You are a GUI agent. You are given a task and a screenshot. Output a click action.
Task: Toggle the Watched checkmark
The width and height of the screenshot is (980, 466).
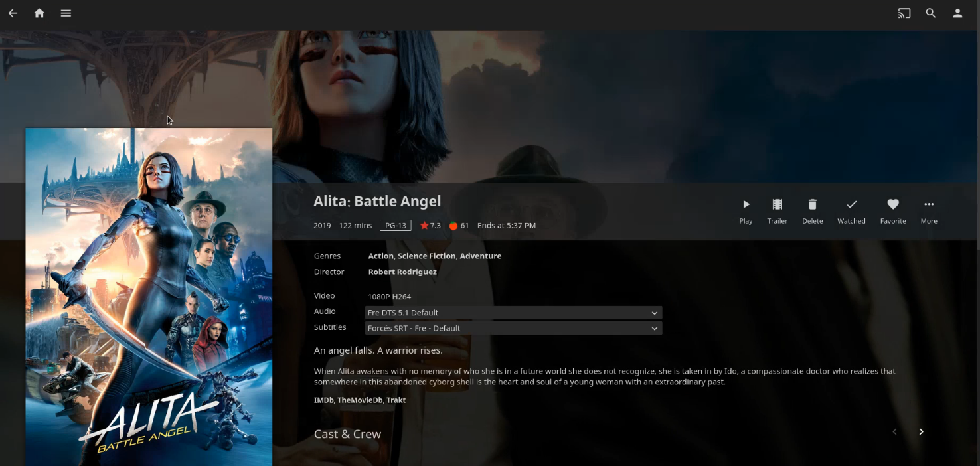tap(851, 211)
